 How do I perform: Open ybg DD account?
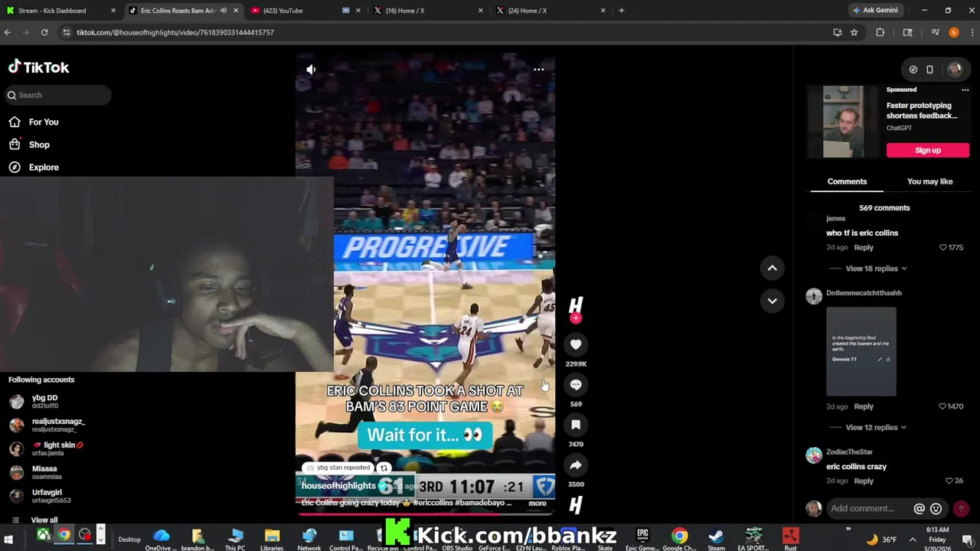pyautogui.click(x=46, y=402)
